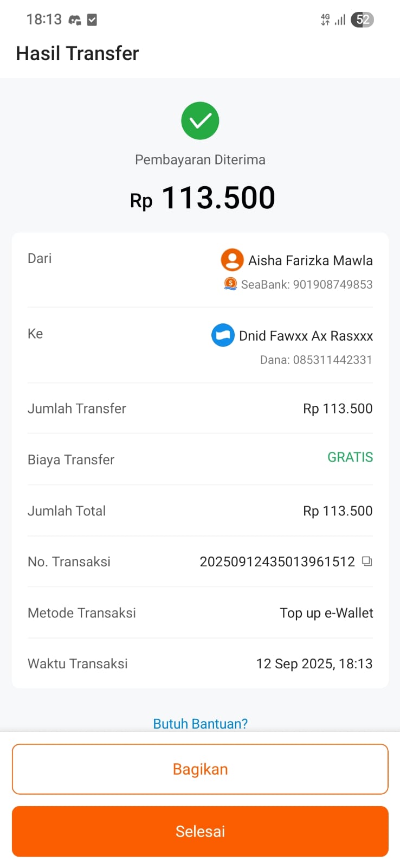Tap the Rp 113.500 headline amount
This screenshot has height=868, width=400.
coord(202,198)
